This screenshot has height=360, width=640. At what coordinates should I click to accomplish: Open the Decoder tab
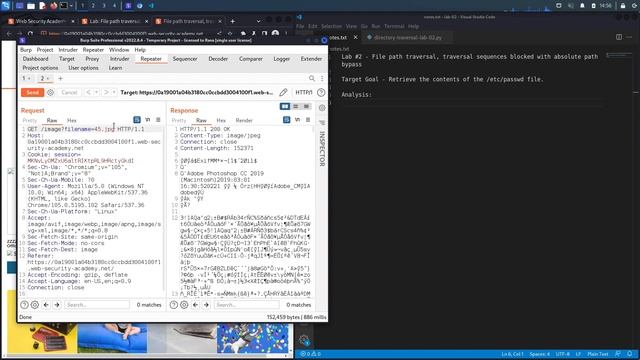click(x=218, y=59)
